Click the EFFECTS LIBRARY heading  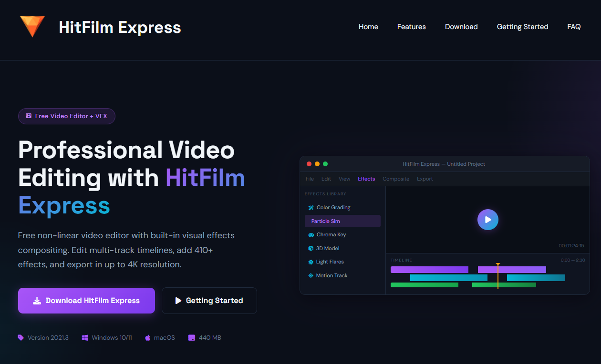pos(325,194)
